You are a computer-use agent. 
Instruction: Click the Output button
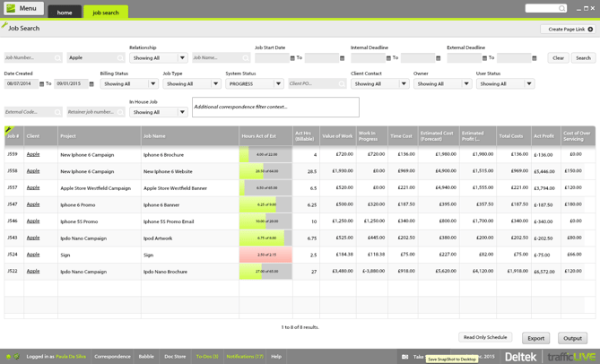[572, 338]
